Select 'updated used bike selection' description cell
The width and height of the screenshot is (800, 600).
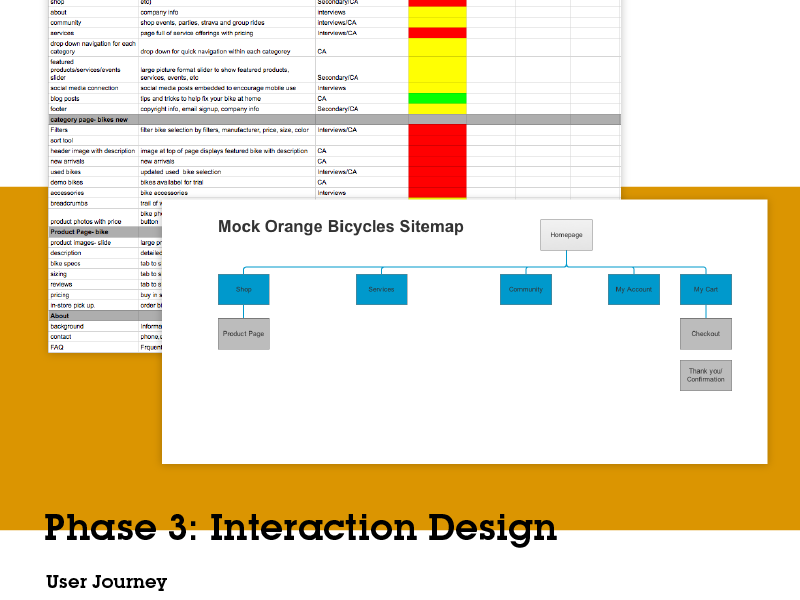[227, 172]
